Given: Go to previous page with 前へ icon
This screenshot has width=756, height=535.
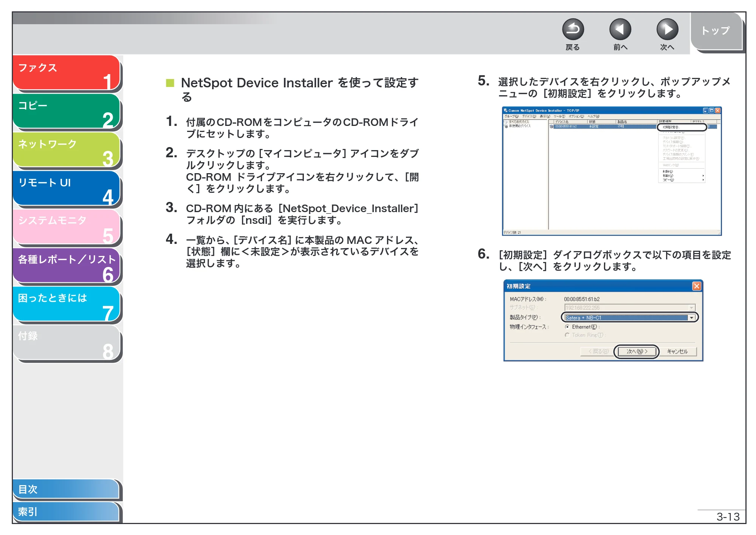Looking at the screenshot, I should point(620,29).
